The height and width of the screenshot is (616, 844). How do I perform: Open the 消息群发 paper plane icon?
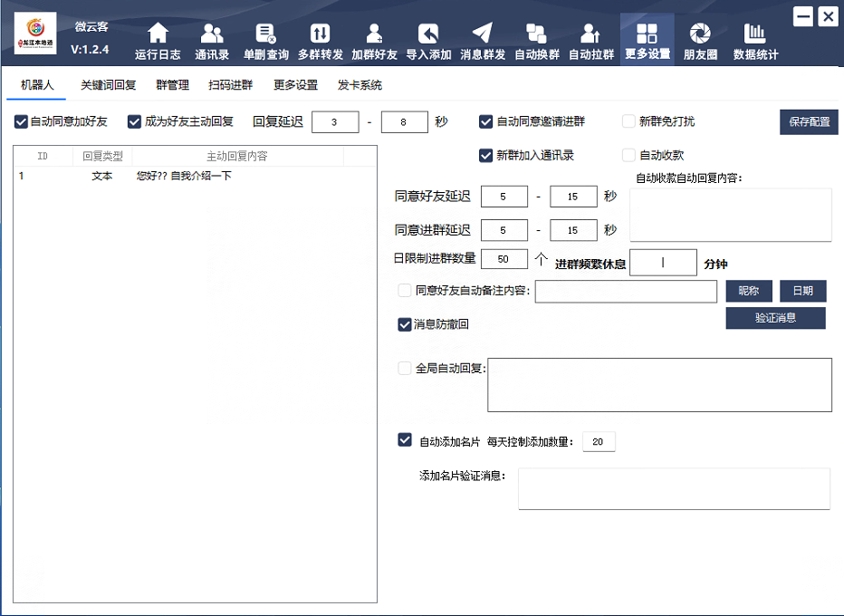tap(483, 34)
